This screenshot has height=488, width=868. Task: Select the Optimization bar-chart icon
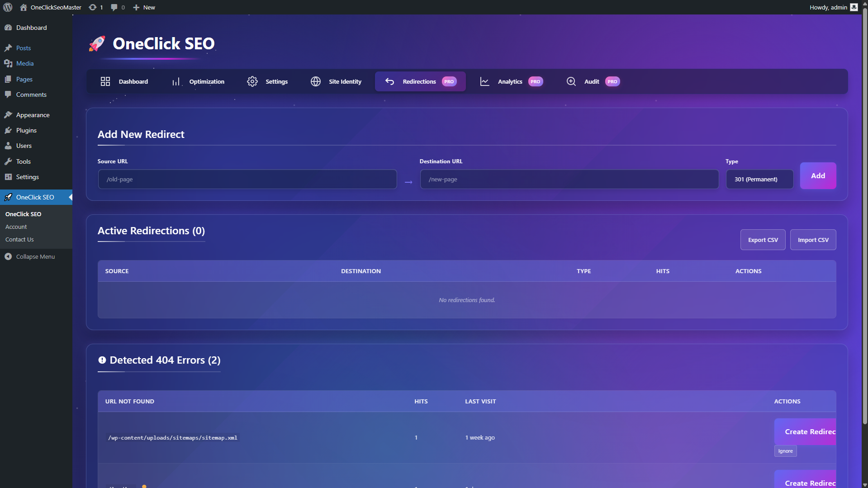176,81
